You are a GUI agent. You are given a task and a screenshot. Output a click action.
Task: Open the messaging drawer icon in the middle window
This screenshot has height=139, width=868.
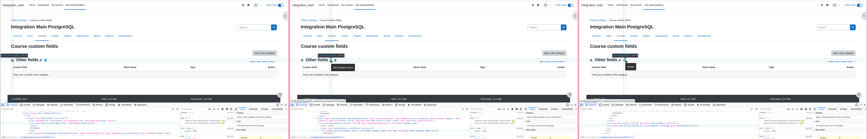[538, 5]
